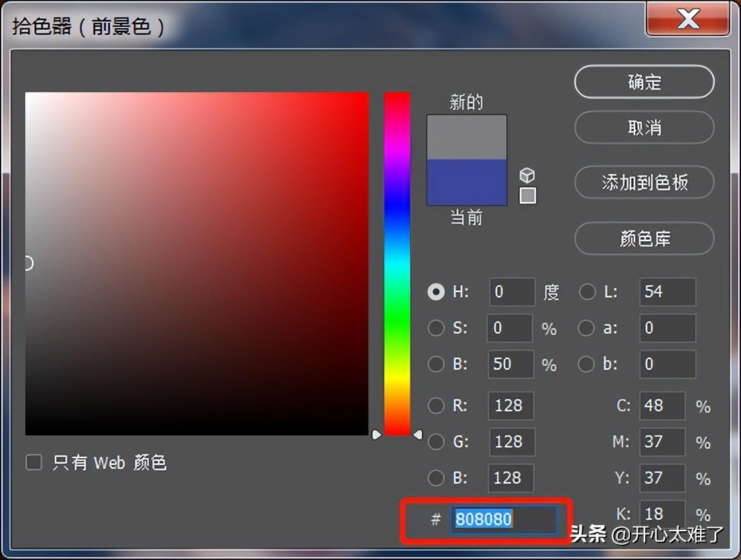Click the web-safe color square swatch
The width and height of the screenshot is (741, 560).
(x=528, y=195)
